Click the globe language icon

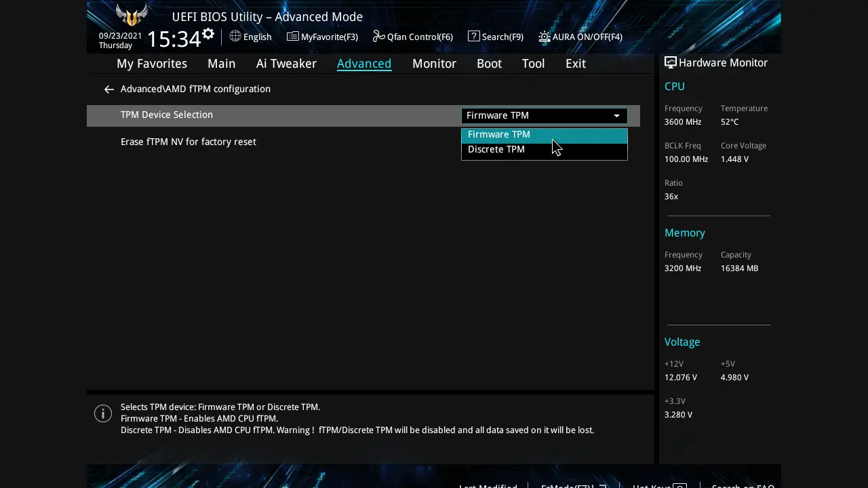[235, 36]
